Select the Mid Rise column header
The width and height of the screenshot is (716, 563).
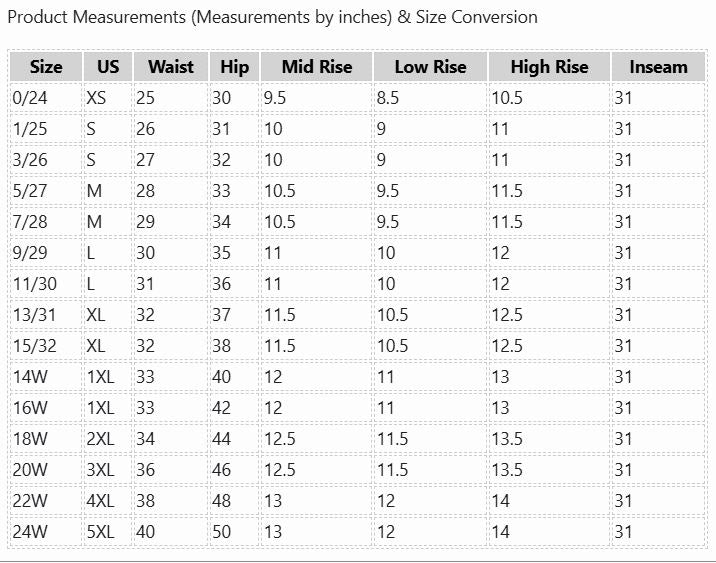[x=316, y=67]
